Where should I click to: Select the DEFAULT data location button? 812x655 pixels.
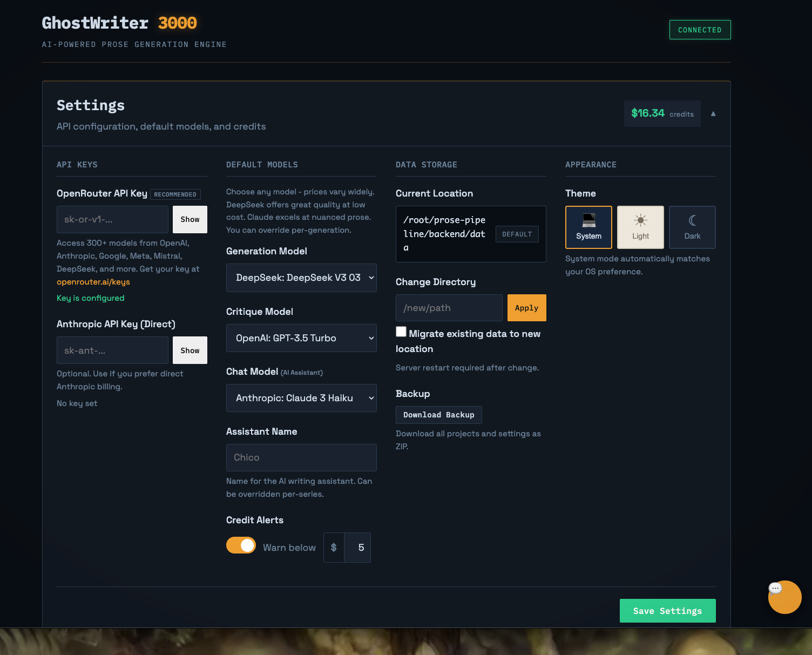pos(517,234)
